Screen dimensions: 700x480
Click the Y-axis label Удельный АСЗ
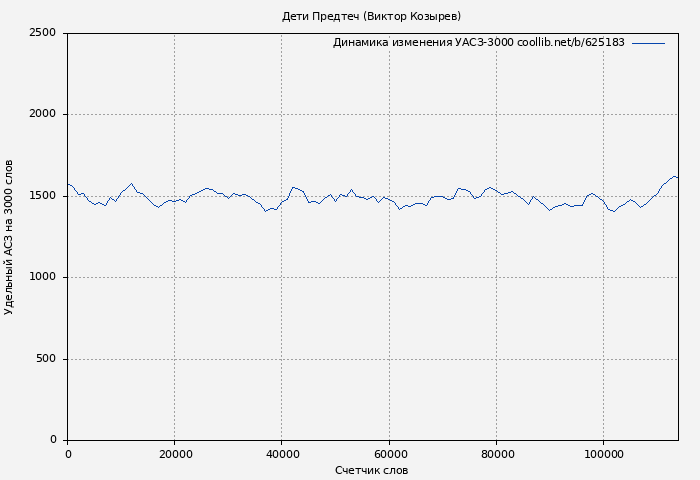[9, 236]
